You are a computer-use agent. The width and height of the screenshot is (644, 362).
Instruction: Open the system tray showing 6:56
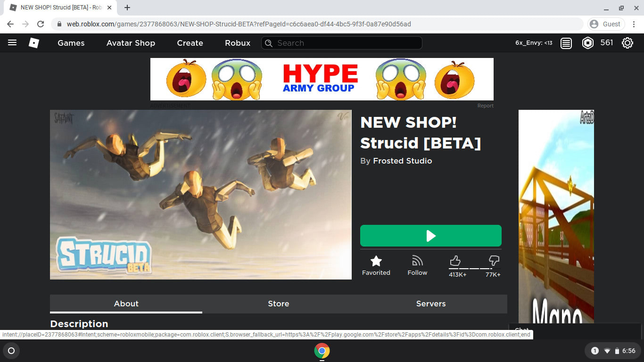613,351
